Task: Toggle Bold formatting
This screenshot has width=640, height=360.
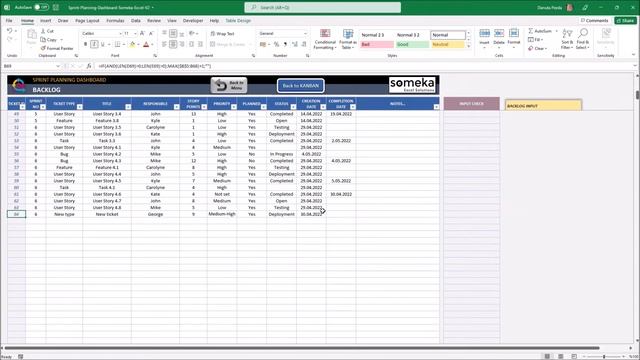Action: click(85, 44)
